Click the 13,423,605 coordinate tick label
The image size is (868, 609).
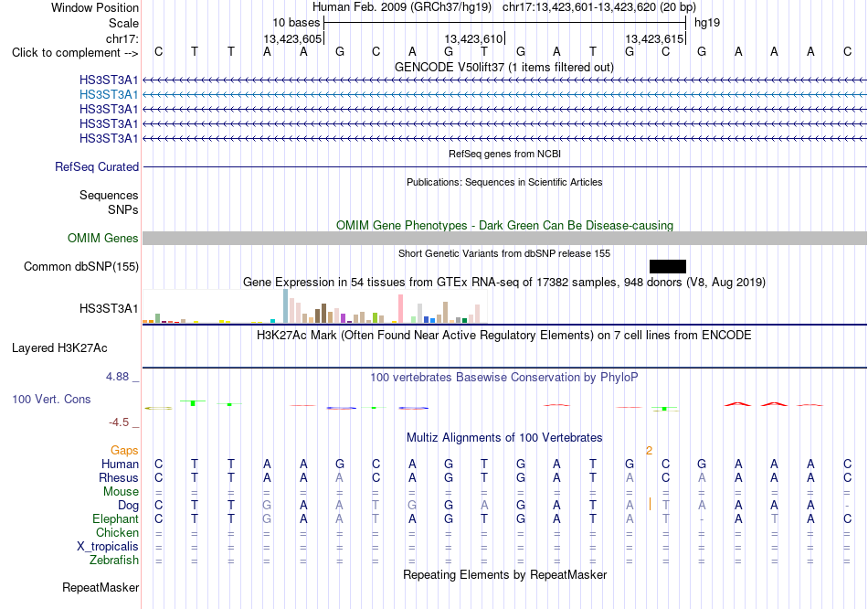coord(292,38)
